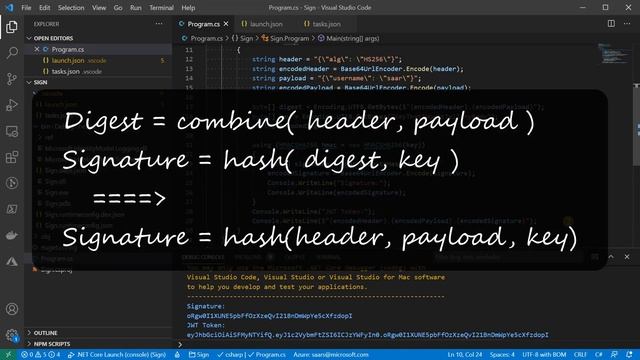Open the Terminal menu

point(161,7)
